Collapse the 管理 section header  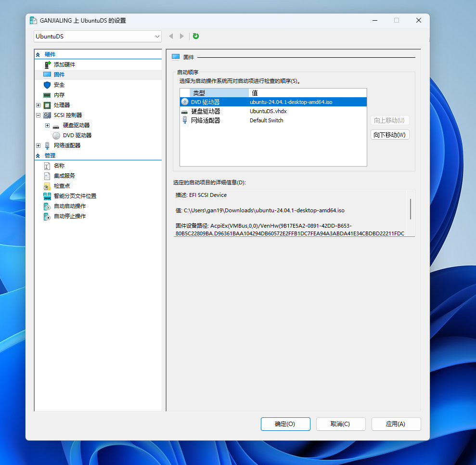(38, 155)
